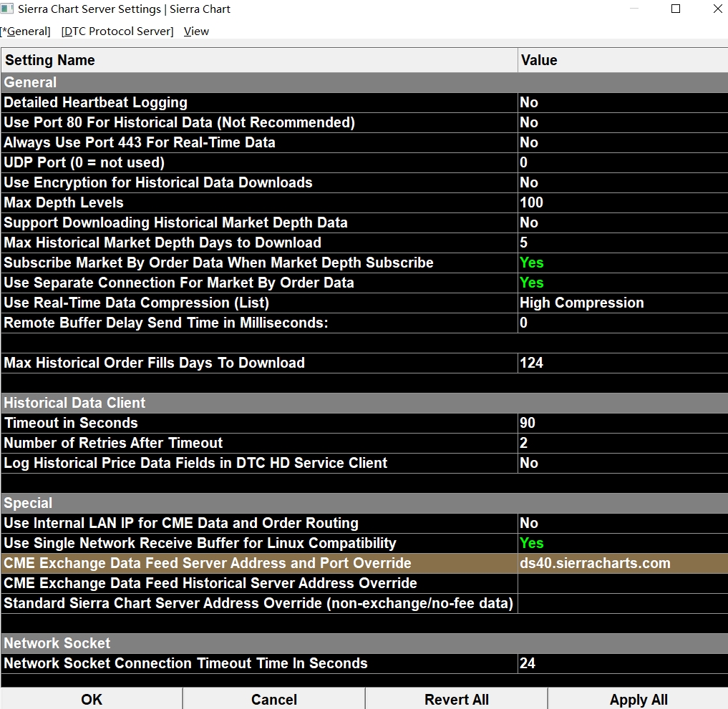Click the General section header row

(x=364, y=82)
